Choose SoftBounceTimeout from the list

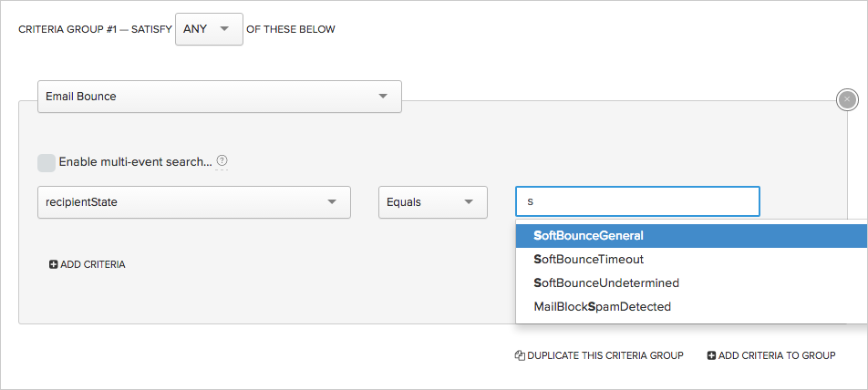click(x=588, y=259)
